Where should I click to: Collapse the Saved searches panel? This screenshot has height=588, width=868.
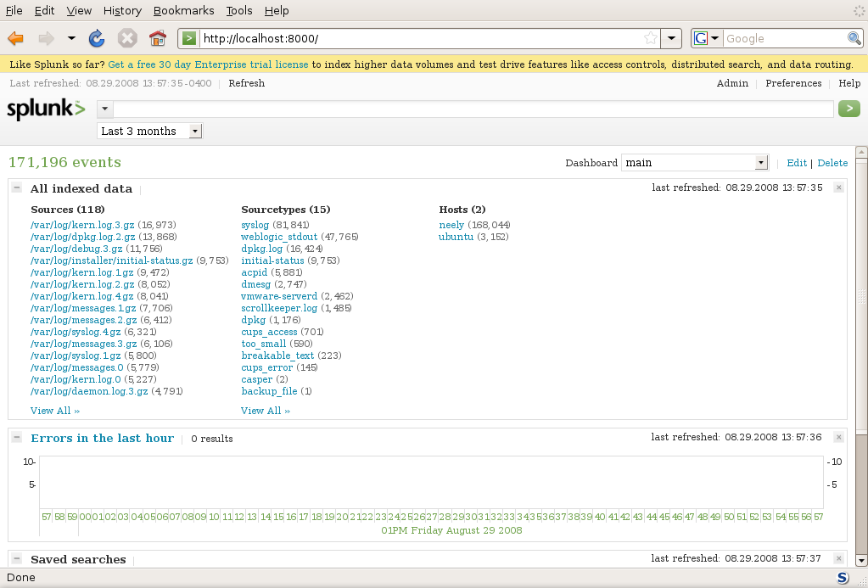point(17,558)
